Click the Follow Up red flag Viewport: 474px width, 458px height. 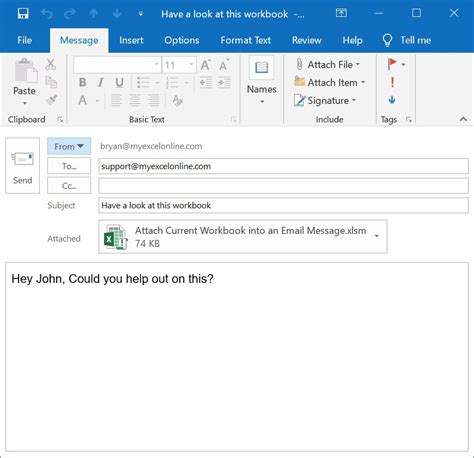[392, 64]
